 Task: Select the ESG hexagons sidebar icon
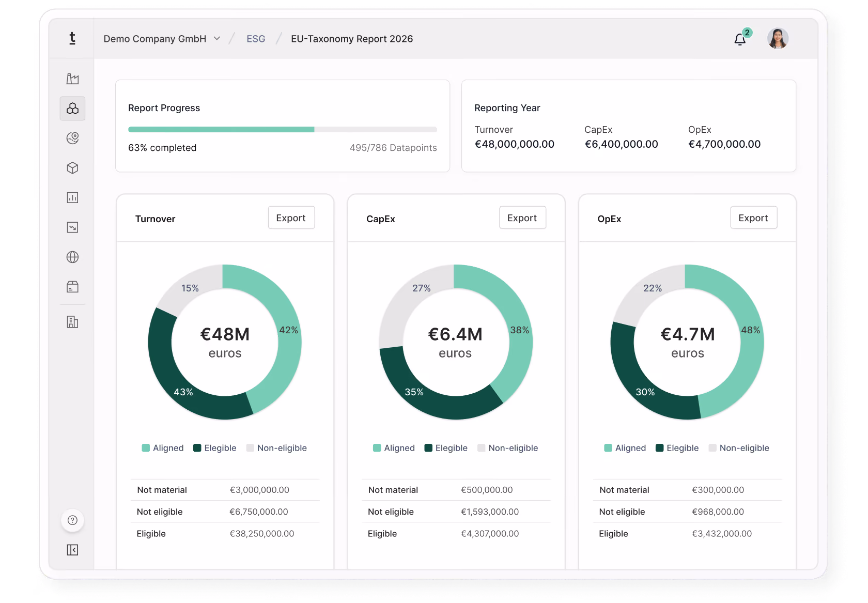[72, 109]
